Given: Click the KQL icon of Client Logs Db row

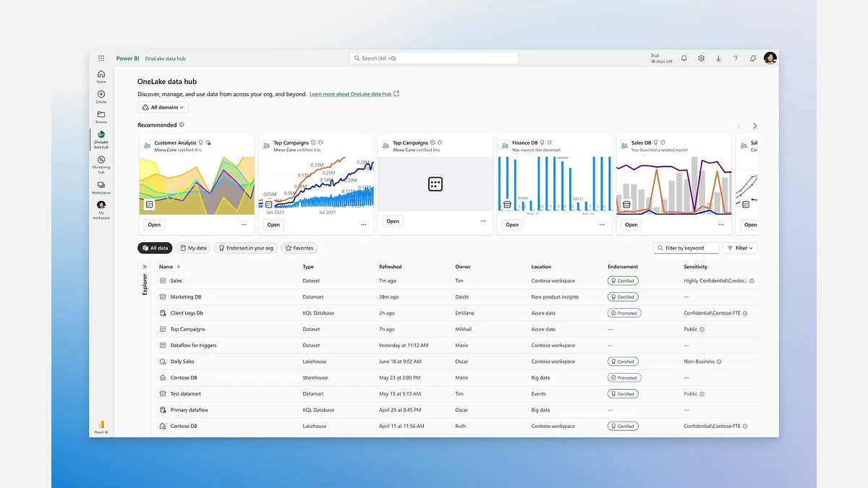Looking at the screenshot, I should pos(163,313).
